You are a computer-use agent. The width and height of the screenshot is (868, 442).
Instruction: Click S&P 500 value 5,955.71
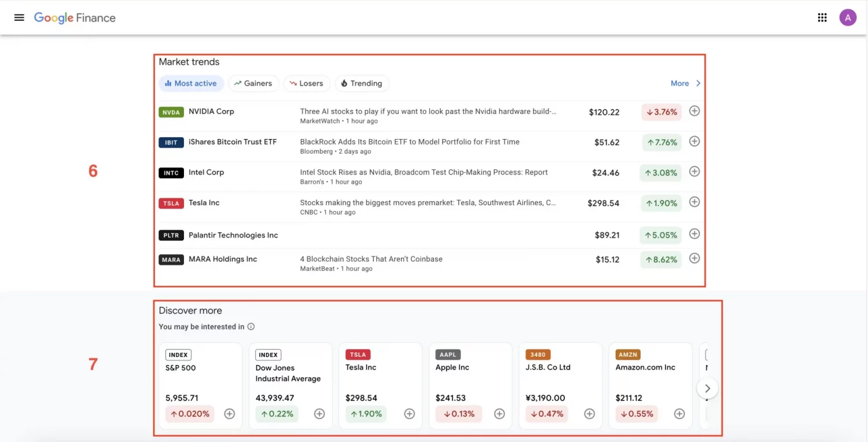click(182, 398)
